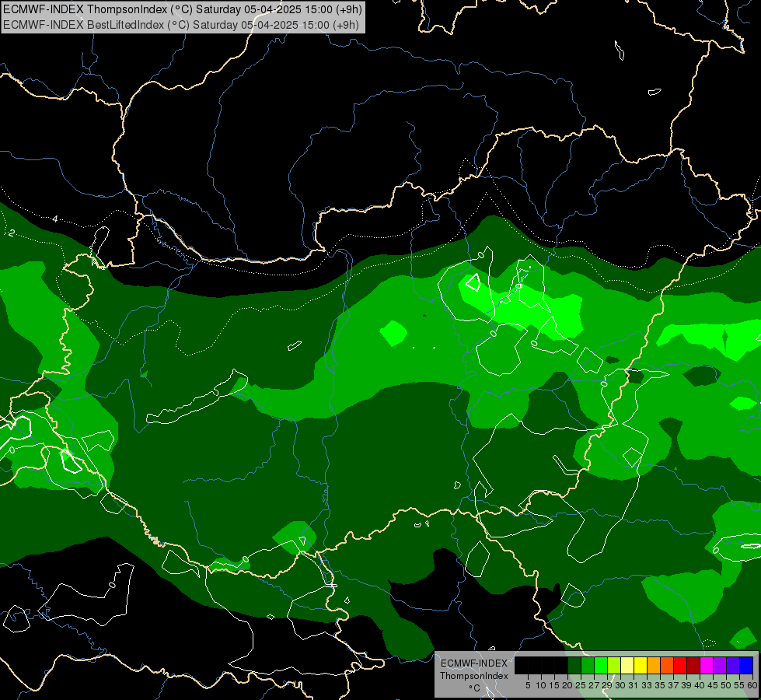Click the legend tick value '20'
This screenshot has width=761, height=700.
coord(567,685)
